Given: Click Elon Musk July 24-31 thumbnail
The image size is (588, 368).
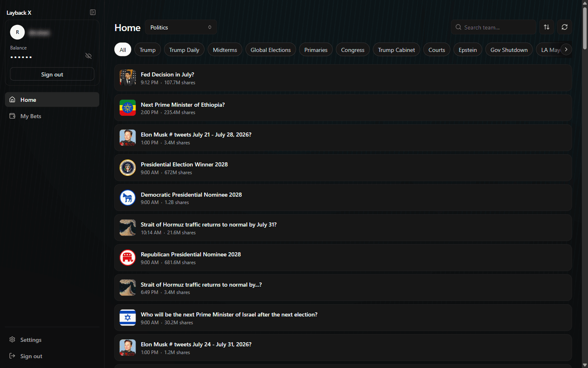Looking at the screenshot, I should (x=127, y=348).
